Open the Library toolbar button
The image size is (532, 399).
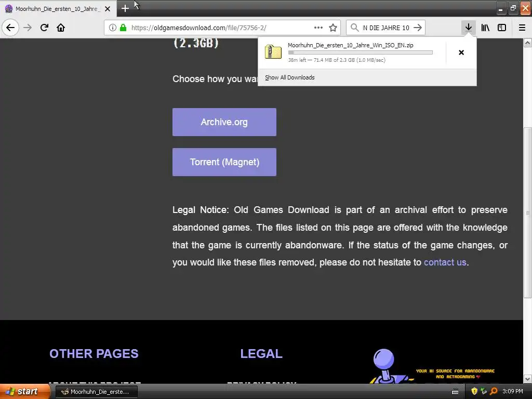[x=485, y=28]
